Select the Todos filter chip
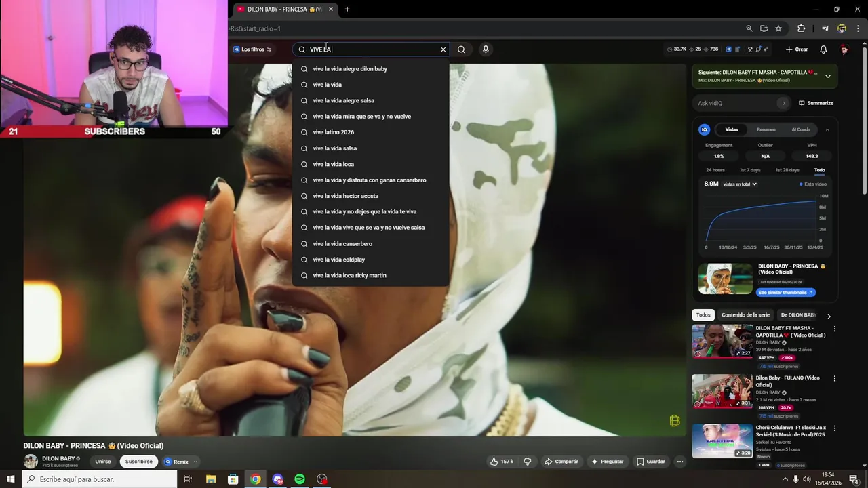This screenshot has width=868, height=488. 703,315
